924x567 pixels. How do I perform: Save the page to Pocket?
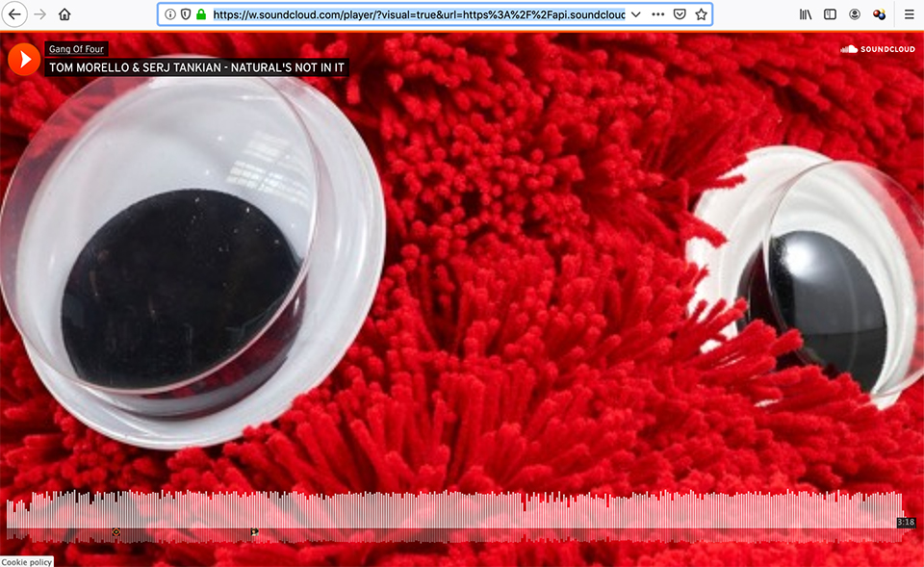point(680,14)
